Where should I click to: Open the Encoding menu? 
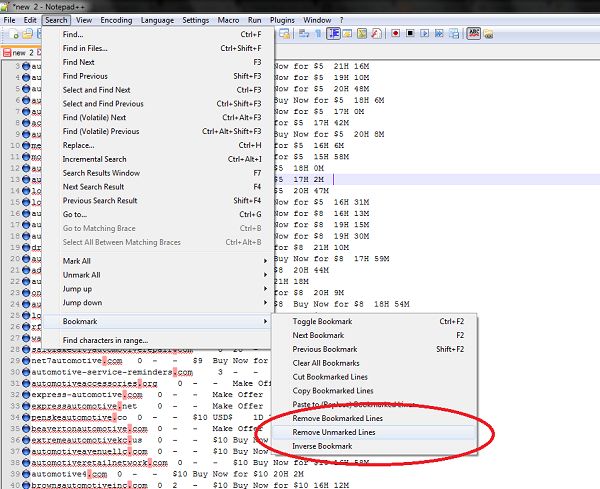[116, 20]
